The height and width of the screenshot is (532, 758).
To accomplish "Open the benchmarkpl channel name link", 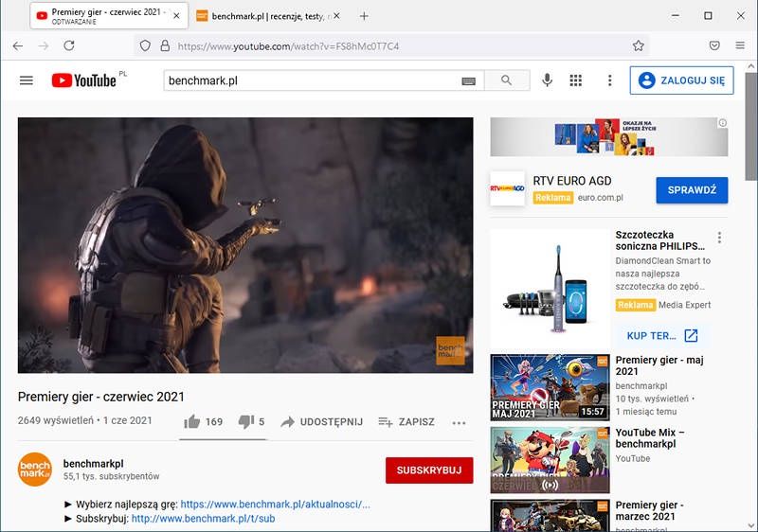I will click(x=93, y=464).
